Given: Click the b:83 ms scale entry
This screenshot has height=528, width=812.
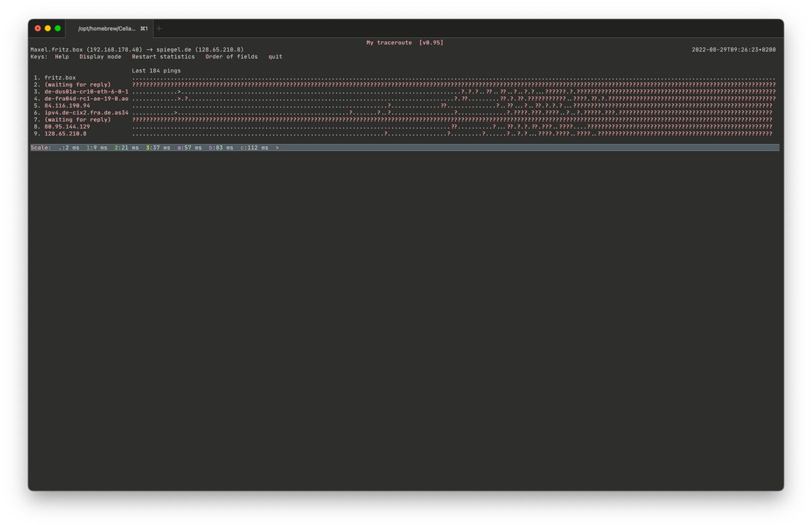Looking at the screenshot, I should 221,148.
